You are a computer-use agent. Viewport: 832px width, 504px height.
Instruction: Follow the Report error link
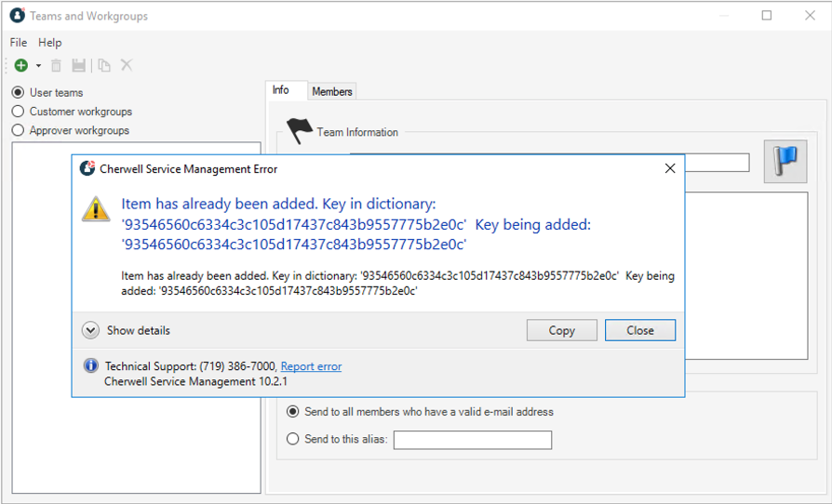click(311, 366)
